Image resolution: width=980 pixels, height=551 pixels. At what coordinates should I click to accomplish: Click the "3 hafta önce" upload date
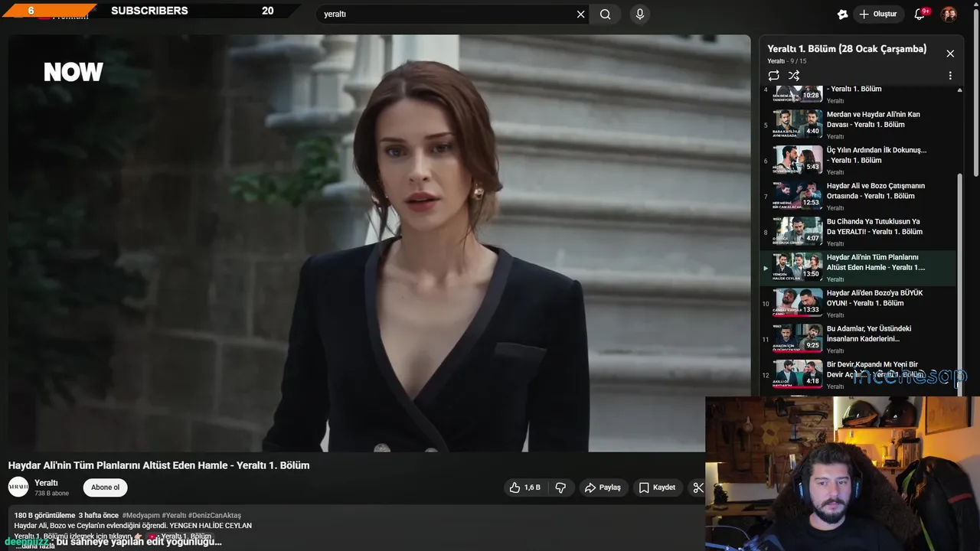tap(99, 515)
